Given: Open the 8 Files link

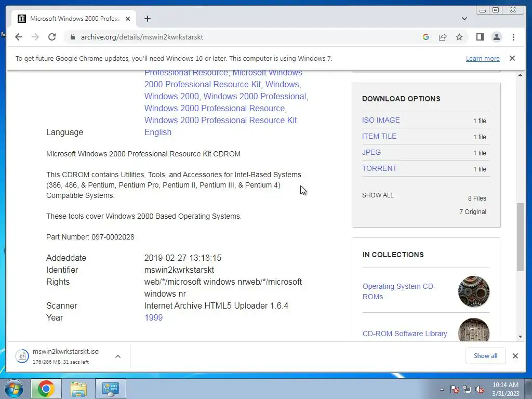Looking at the screenshot, I should (477, 198).
